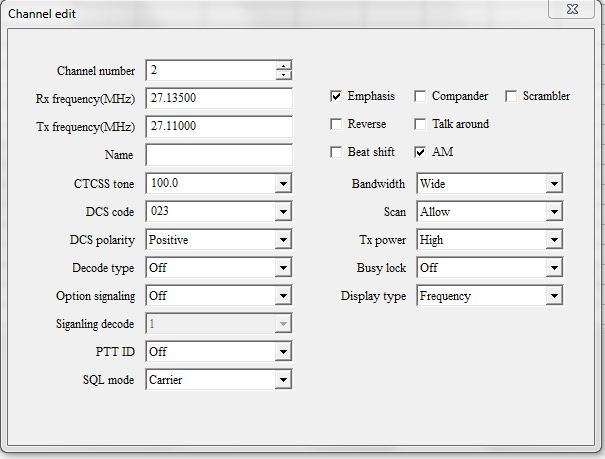Expand the SQL mode dropdown
Screen dimensions: 605x459
pyautogui.click(x=283, y=380)
